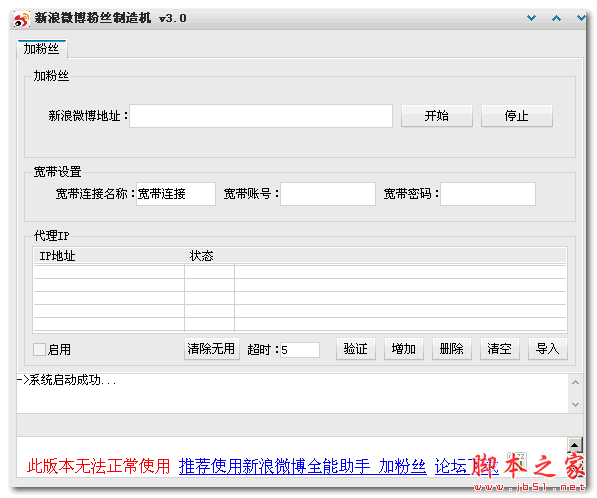The image size is (597, 498).
Task: Click the red 此版本无法正常使用 notice
Action: 98,466
